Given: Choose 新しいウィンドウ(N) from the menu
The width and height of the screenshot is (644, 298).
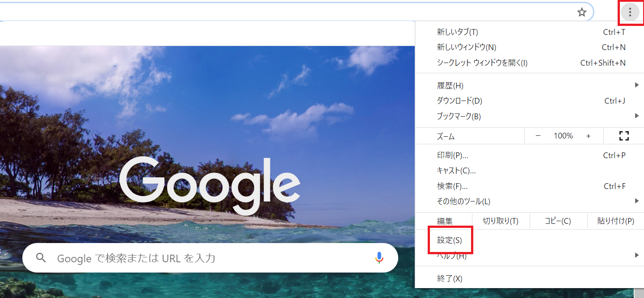Looking at the screenshot, I should (x=529, y=47).
